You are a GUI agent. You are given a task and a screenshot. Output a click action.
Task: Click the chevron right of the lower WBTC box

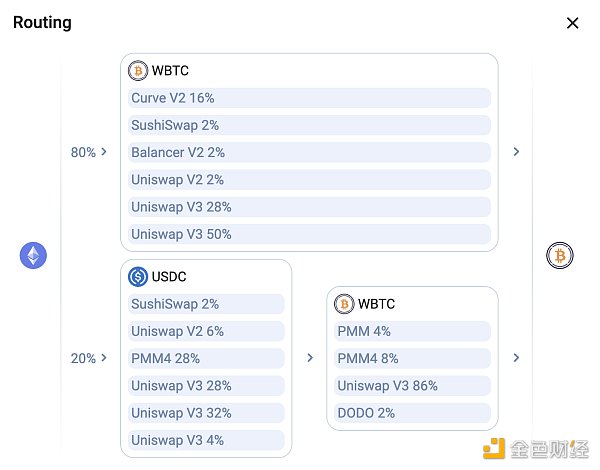pyautogui.click(x=516, y=358)
